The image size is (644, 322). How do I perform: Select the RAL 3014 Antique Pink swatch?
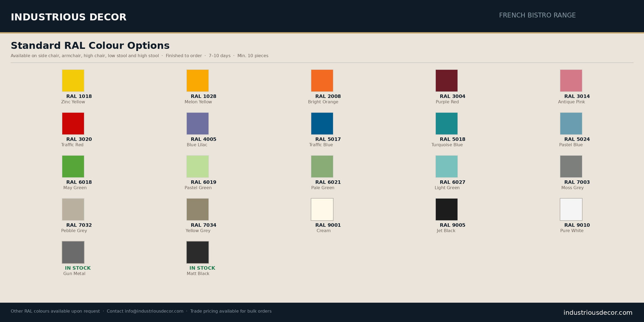571,80
